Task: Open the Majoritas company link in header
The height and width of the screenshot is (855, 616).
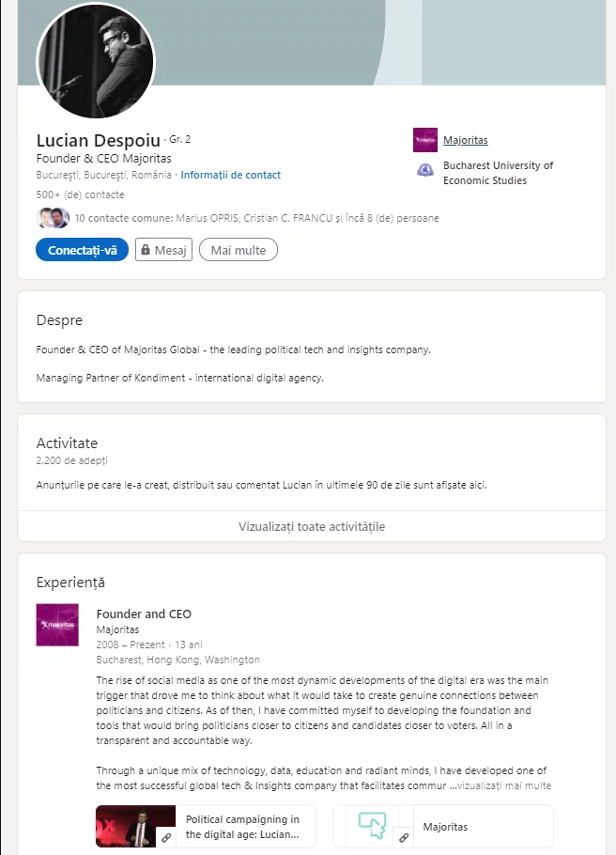Action: click(x=466, y=140)
